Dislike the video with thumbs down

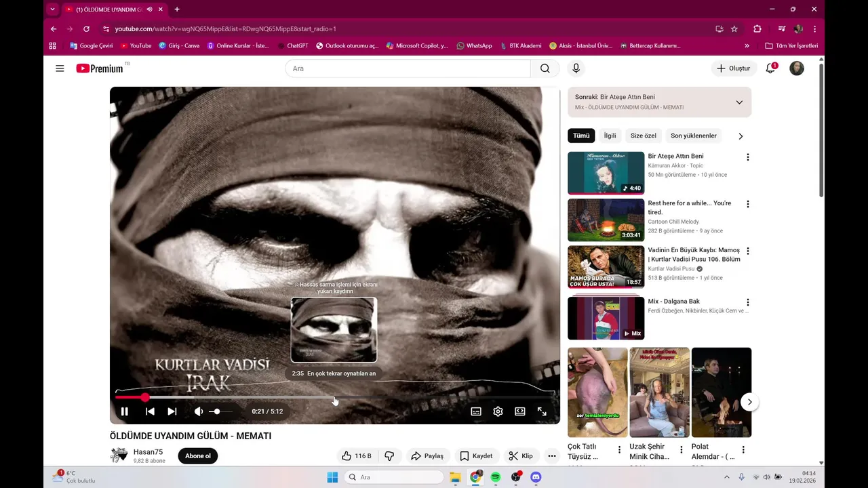(389, 456)
